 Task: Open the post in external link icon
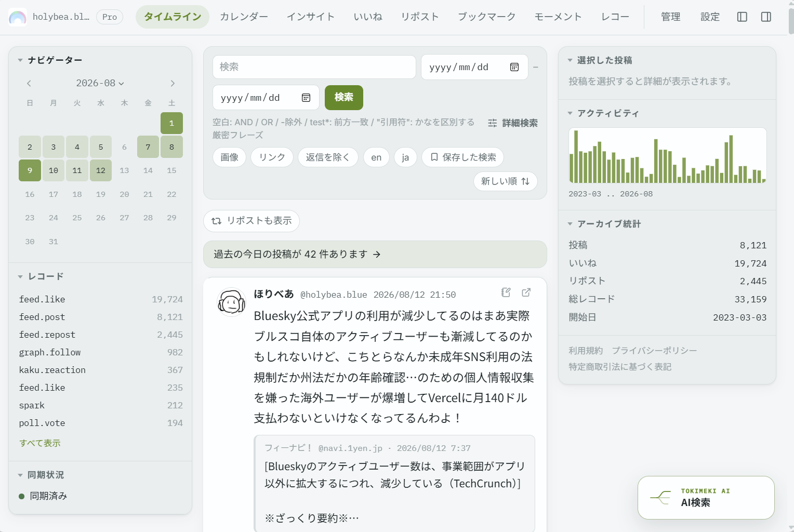point(526,292)
